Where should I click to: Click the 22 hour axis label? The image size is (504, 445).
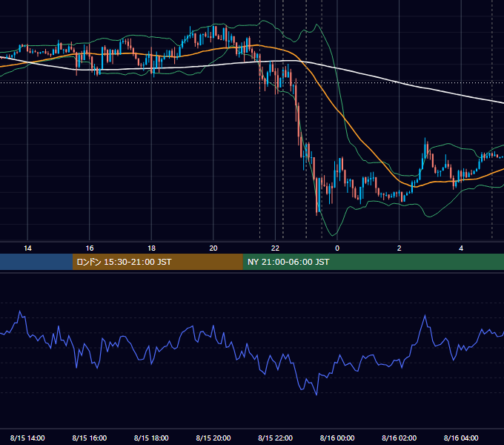pyautogui.click(x=275, y=248)
